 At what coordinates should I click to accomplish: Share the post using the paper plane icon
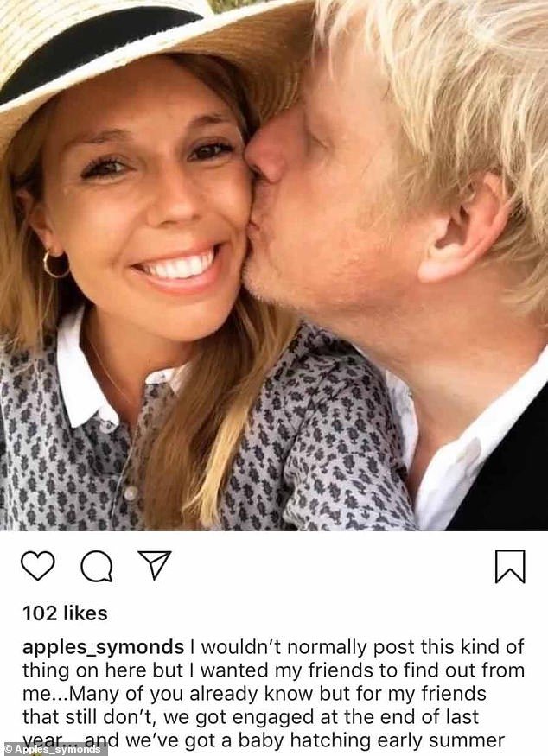point(155,565)
